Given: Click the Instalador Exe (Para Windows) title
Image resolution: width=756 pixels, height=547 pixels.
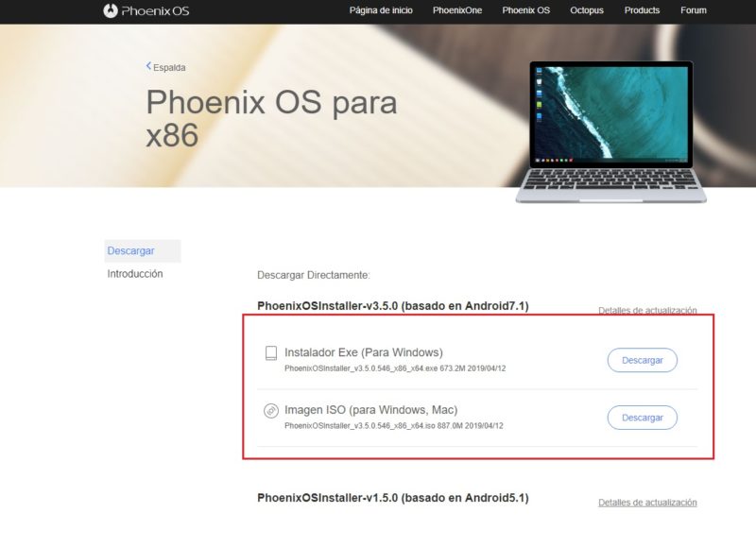Looking at the screenshot, I should pyautogui.click(x=364, y=352).
